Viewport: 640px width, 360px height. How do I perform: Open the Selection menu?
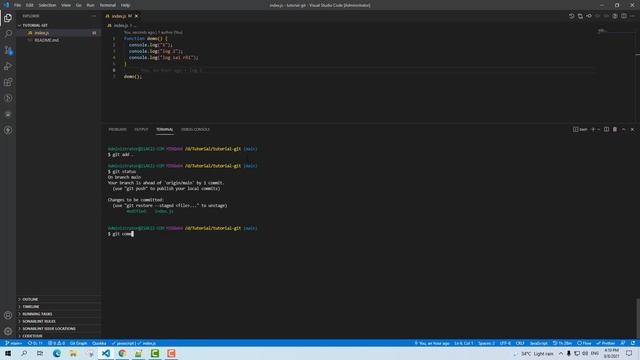coord(47,5)
